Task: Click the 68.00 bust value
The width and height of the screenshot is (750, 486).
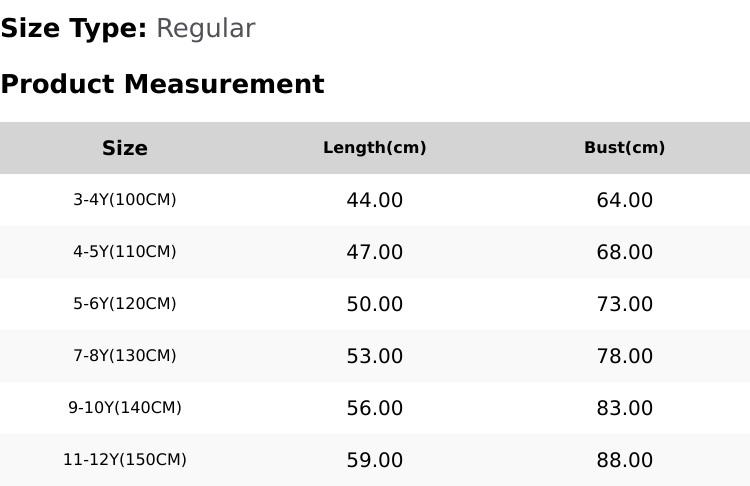Action: pos(624,252)
